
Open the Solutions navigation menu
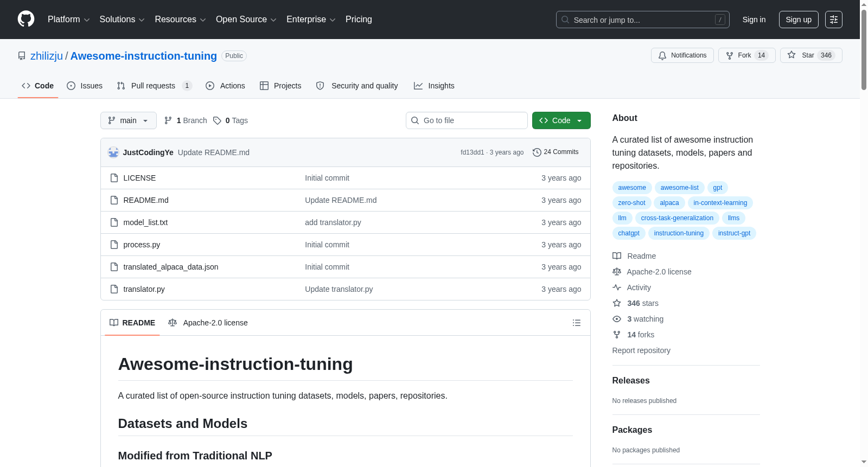coord(122,20)
